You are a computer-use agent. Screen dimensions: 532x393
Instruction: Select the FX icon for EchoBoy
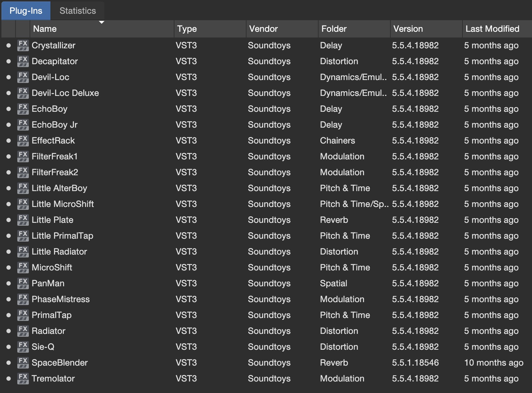pyautogui.click(x=23, y=109)
